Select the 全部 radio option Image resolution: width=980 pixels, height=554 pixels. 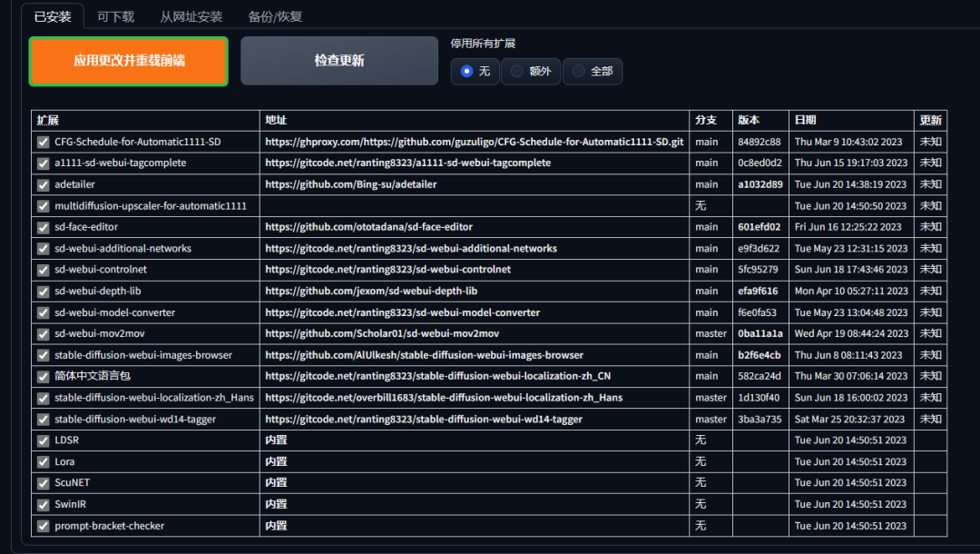[593, 71]
